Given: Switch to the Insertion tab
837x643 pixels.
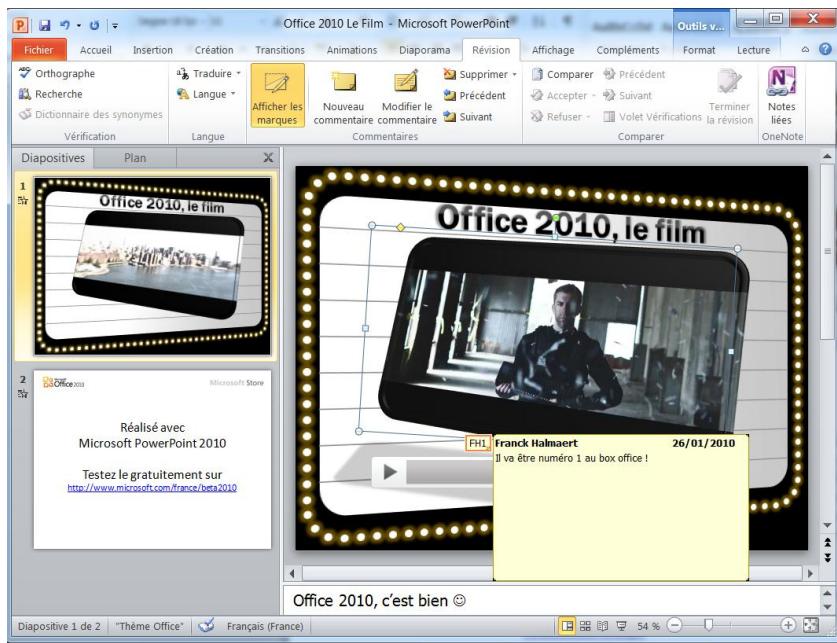Looking at the screenshot, I should point(153,50).
